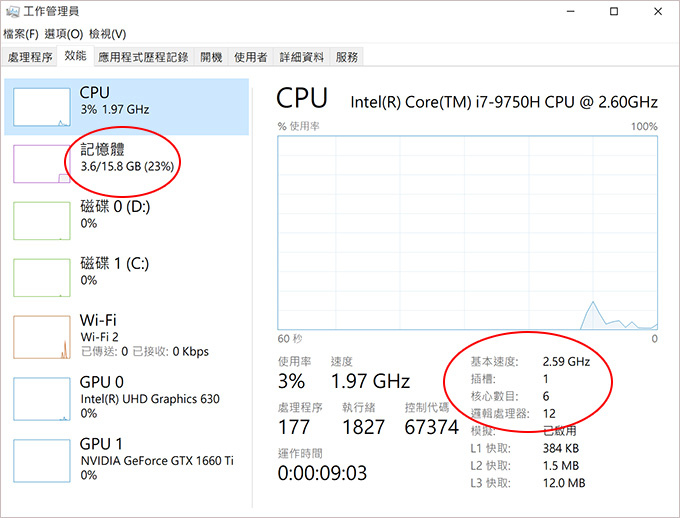Click the 12.0 MB L3 cache value

tap(564, 483)
